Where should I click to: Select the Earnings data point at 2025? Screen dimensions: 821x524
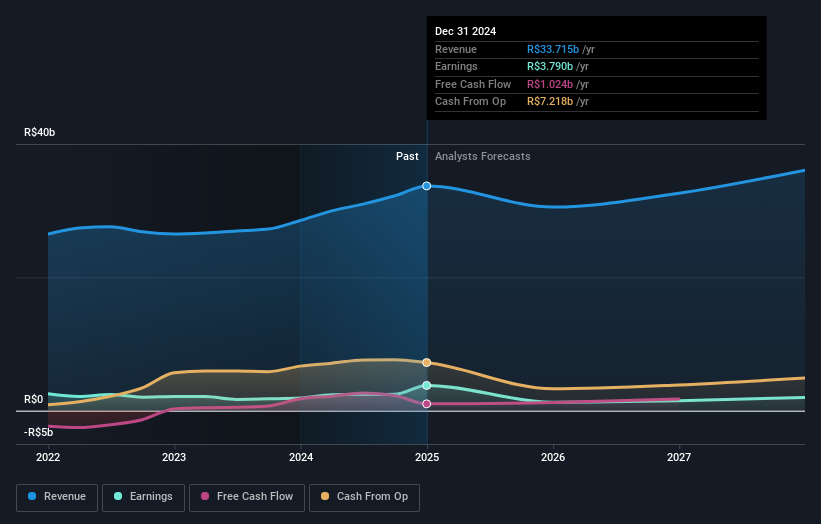pos(427,385)
